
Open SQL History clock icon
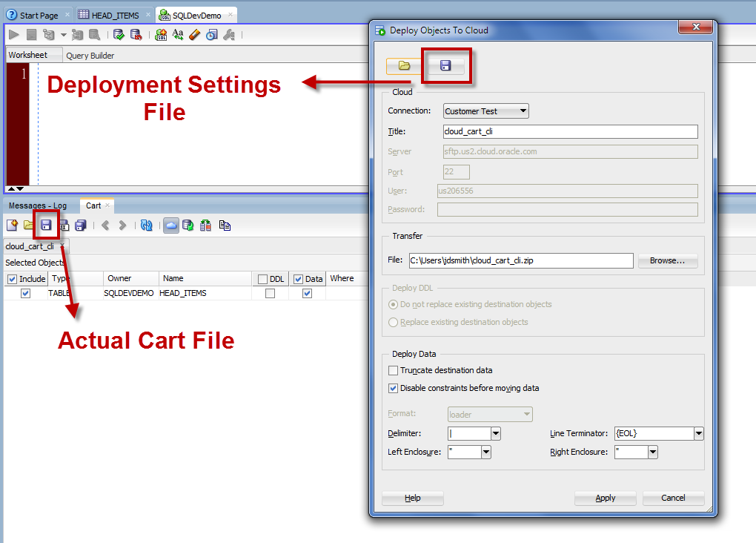[x=212, y=35]
